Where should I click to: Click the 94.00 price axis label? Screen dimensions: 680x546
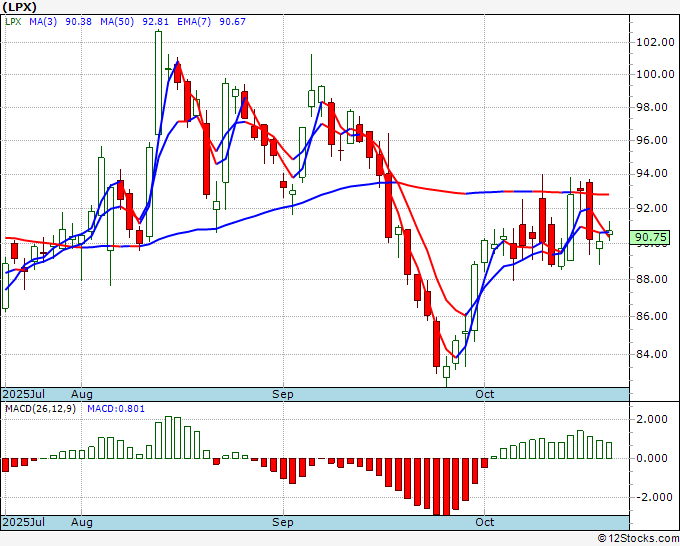click(652, 174)
